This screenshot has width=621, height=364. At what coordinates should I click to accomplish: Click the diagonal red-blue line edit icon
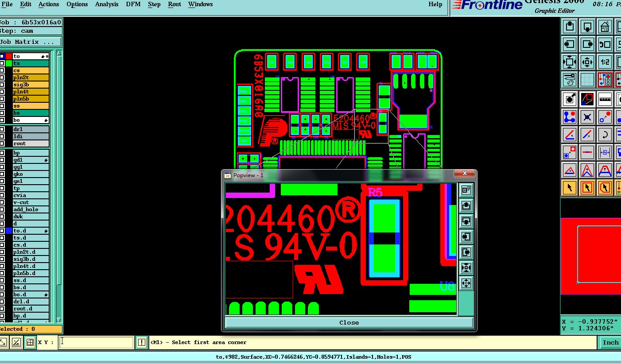[x=587, y=134]
